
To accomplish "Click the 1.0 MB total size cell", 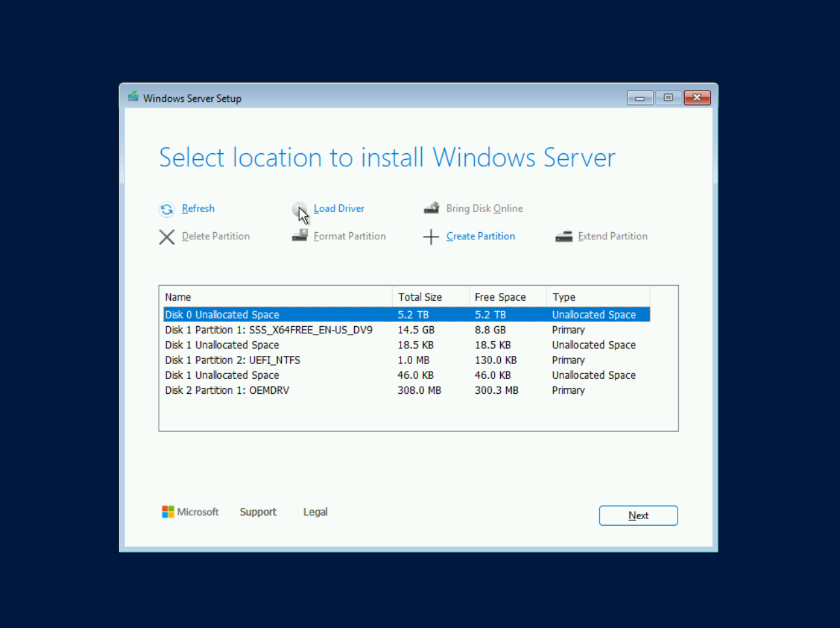I will (x=413, y=360).
